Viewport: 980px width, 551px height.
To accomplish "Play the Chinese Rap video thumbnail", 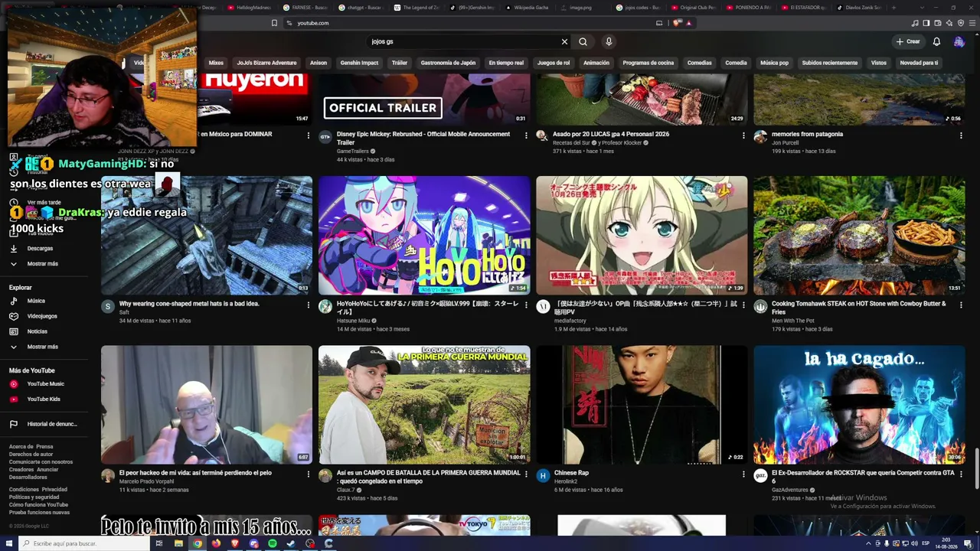I will coord(642,405).
